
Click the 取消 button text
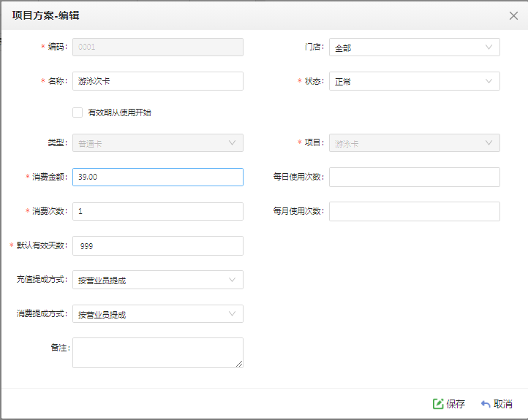coord(502,404)
